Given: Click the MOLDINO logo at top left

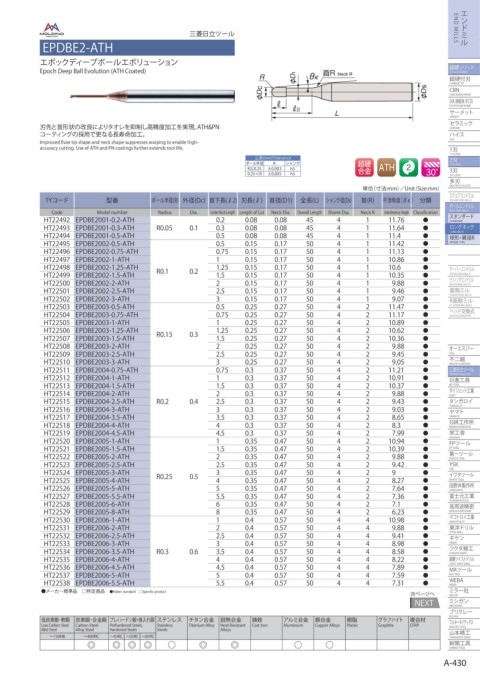Looking at the screenshot, I should tap(52, 29).
